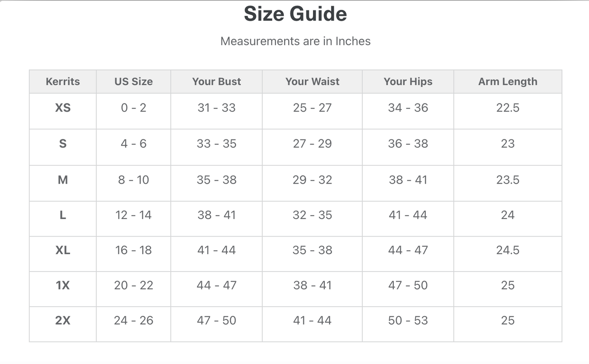Click the waist value for size 2X
Screen dimensions: 589x364
[x=312, y=320]
